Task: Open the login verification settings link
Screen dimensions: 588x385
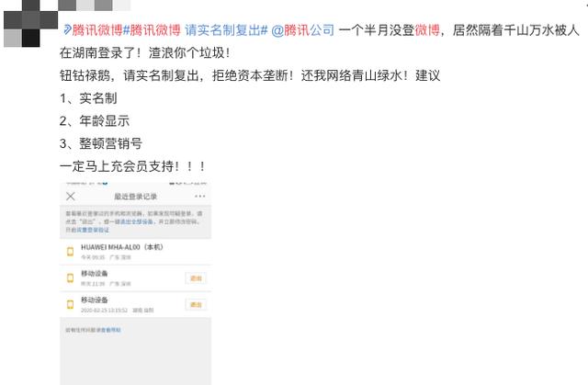Action: pyautogui.click(x=93, y=230)
